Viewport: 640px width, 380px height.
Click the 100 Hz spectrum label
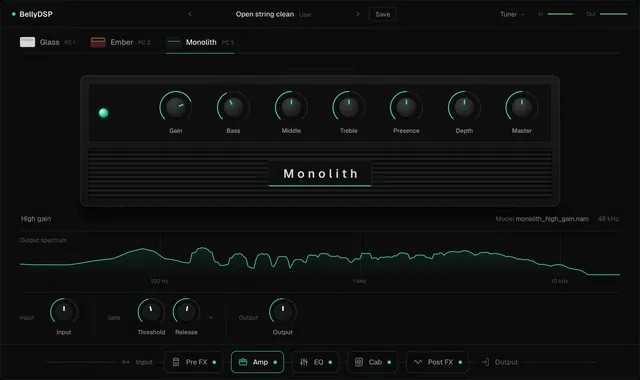click(x=159, y=281)
